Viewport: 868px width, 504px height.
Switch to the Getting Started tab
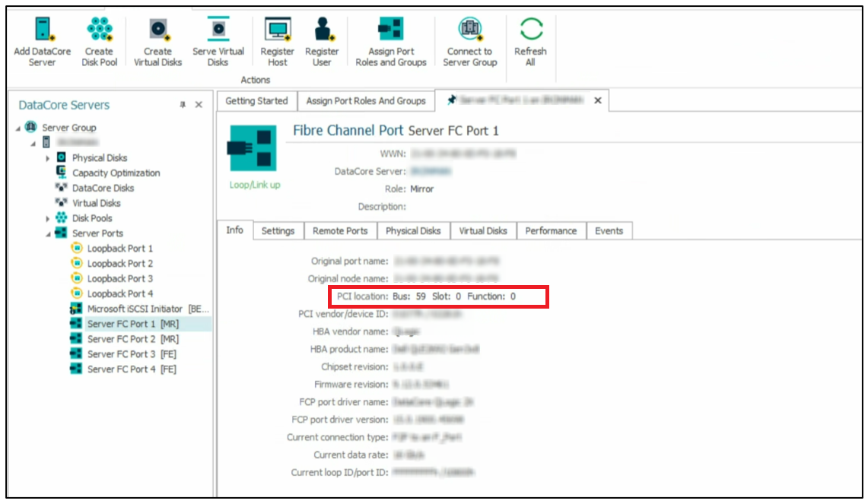point(256,101)
